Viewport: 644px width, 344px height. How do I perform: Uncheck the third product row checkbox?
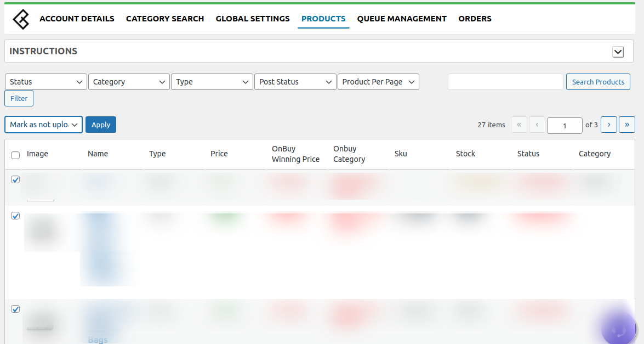pyautogui.click(x=15, y=309)
